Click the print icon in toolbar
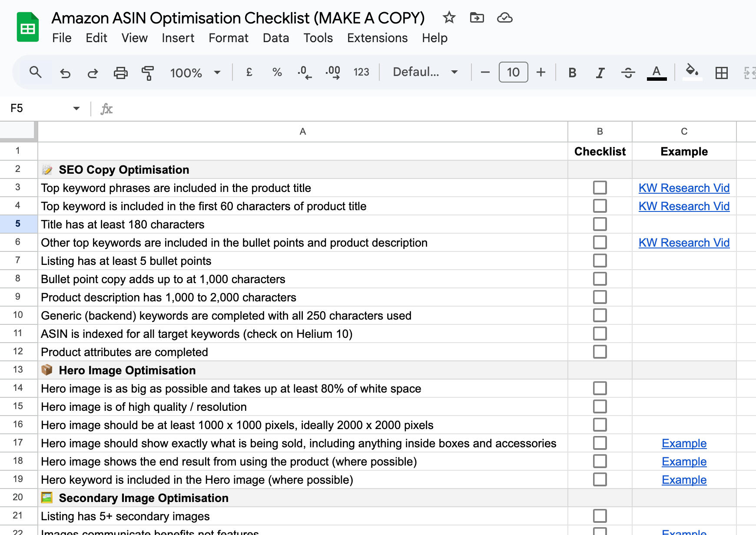Screen dimensions: 756x535 coord(120,73)
